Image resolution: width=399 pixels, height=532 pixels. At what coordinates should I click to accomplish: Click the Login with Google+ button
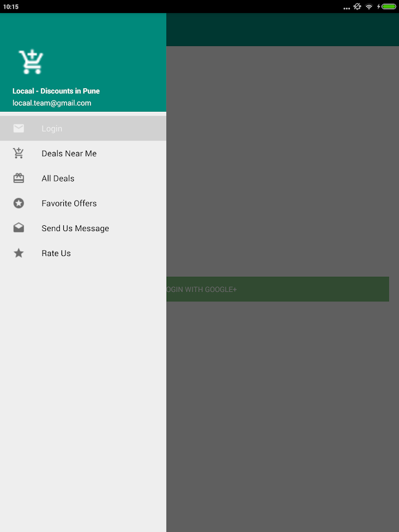[278, 289]
